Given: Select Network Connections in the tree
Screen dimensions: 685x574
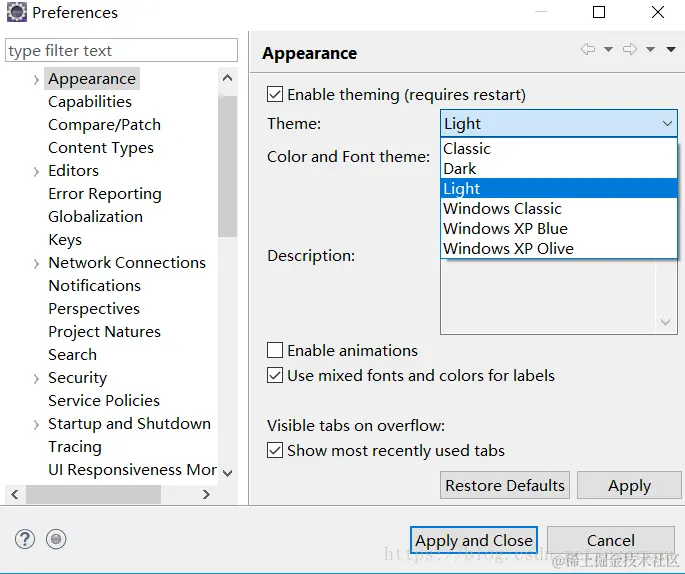Looking at the screenshot, I should [x=127, y=263].
